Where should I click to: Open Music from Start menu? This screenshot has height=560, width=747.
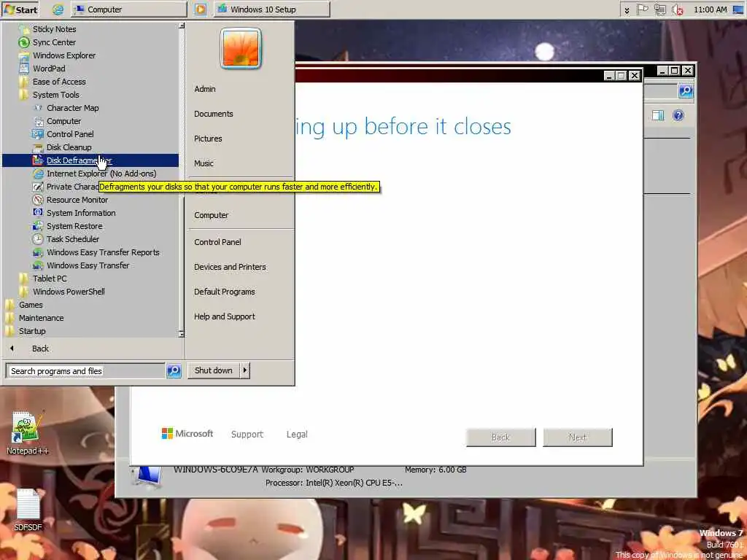point(204,163)
